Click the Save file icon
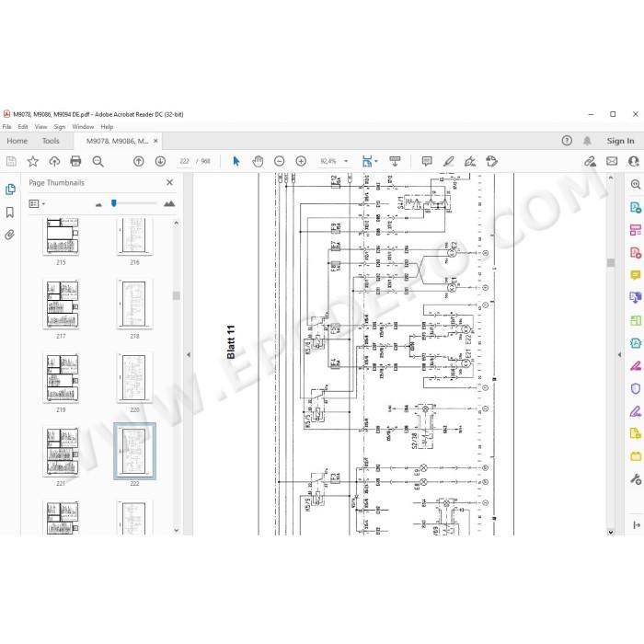 (x=11, y=161)
